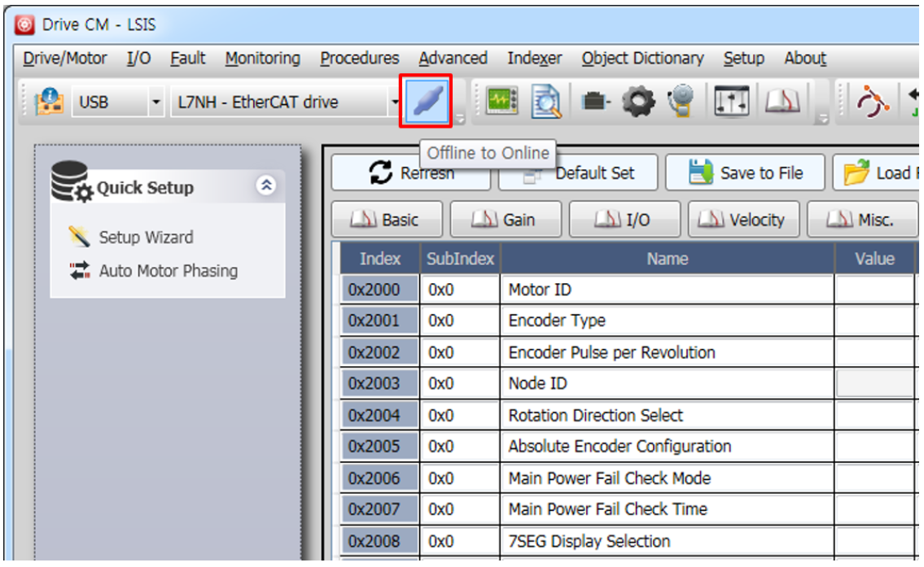Click the Name column header

point(667,259)
